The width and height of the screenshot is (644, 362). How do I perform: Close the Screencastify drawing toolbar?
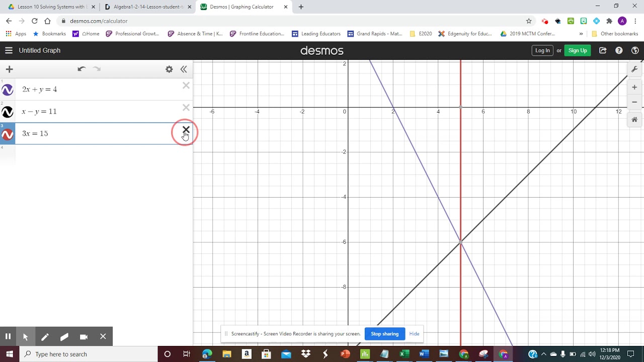coord(103,336)
